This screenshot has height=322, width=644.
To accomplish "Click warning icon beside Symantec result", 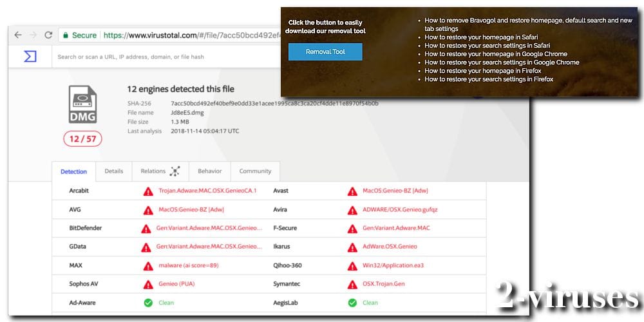I will pos(352,285).
